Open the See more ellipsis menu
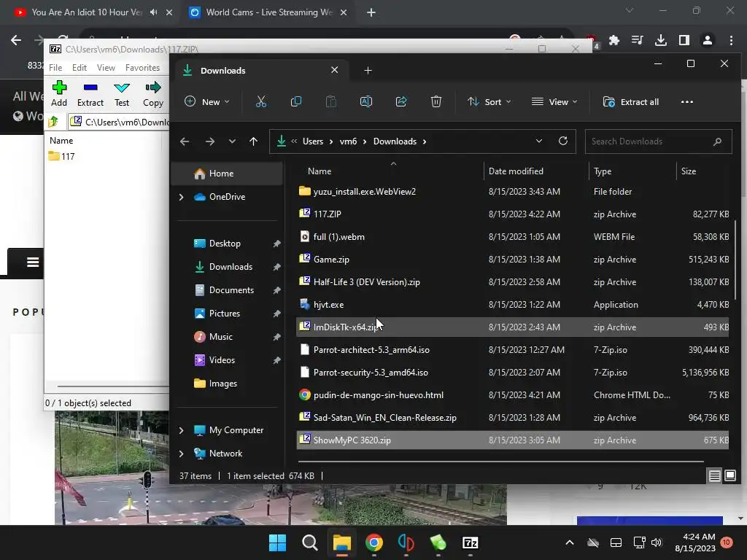Screen dimensions: 747x560 (687, 102)
